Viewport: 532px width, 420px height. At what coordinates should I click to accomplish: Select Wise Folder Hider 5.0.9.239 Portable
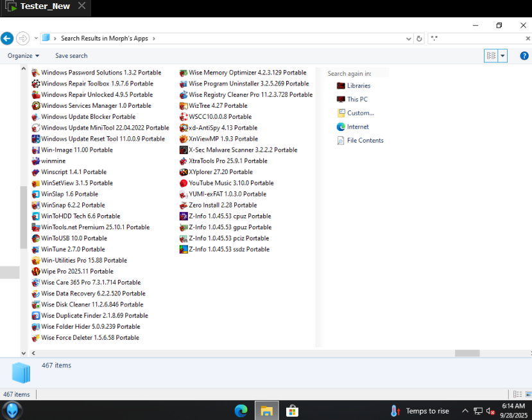click(x=86, y=327)
